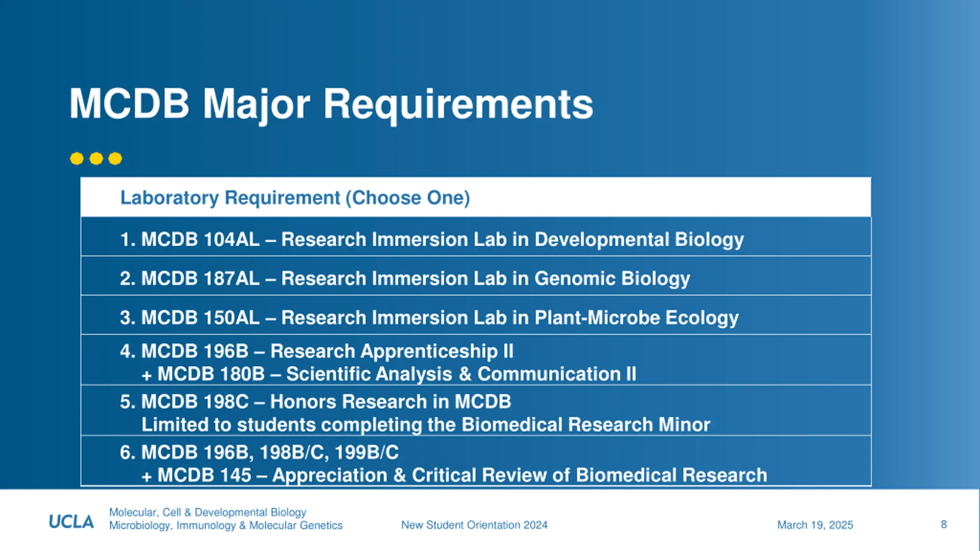Select the MCDB 187AL Genomic Biology row
Image resolution: width=980 pixels, height=551 pixels.
click(x=476, y=276)
